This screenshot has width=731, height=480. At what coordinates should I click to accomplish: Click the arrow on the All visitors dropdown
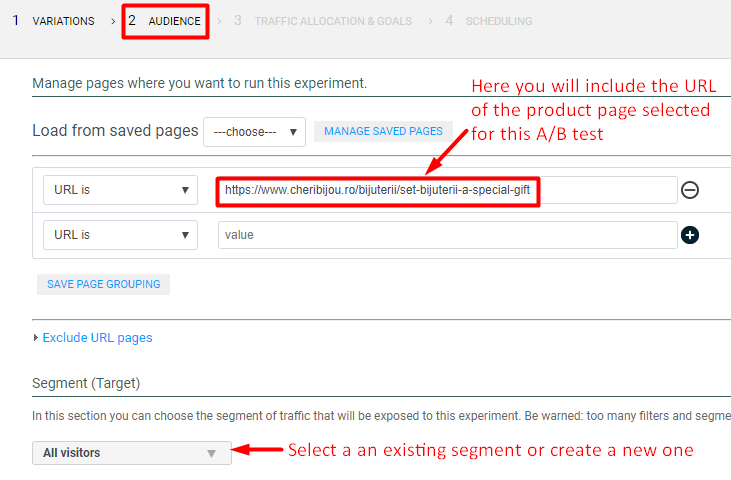click(x=211, y=453)
